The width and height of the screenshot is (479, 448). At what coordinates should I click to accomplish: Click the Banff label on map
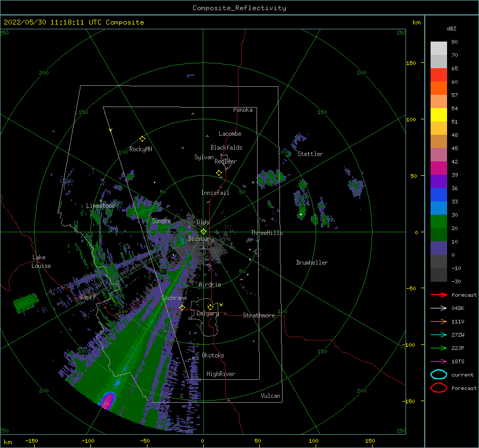[x=88, y=297]
